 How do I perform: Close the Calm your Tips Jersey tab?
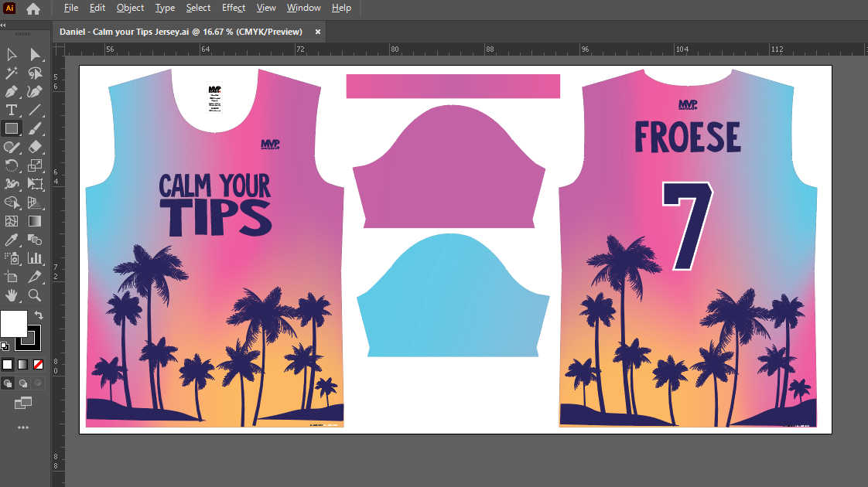318,32
